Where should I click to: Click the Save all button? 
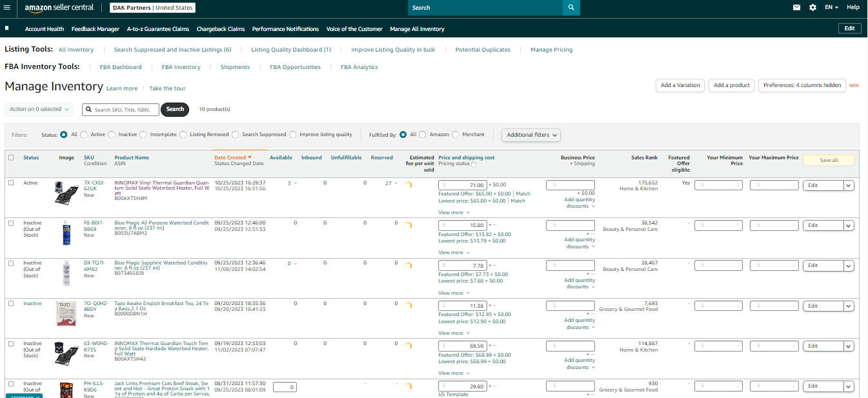click(829, 160)
